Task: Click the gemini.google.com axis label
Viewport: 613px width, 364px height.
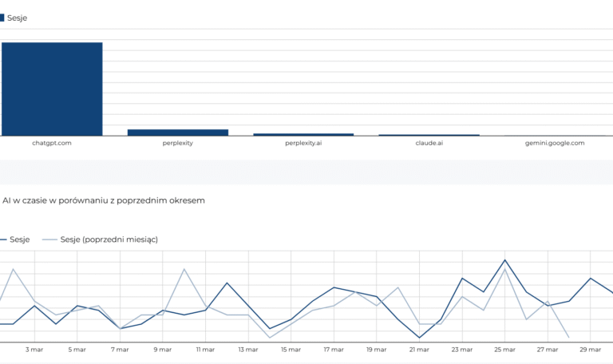Action: pos(555,143)
